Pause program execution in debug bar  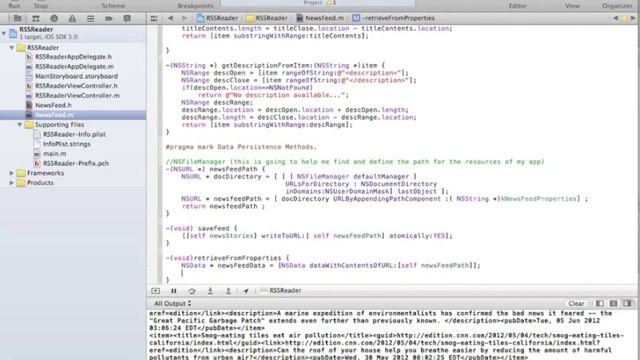(173, 291)
